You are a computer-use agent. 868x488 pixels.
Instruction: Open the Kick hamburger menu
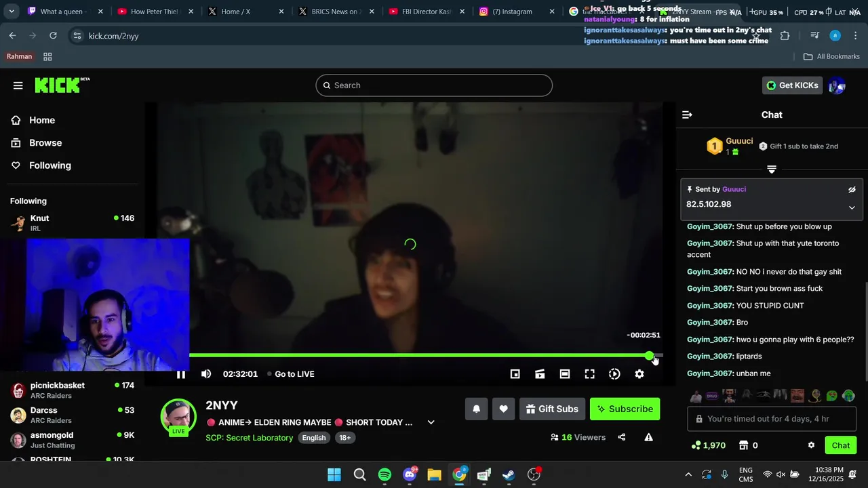18,85
